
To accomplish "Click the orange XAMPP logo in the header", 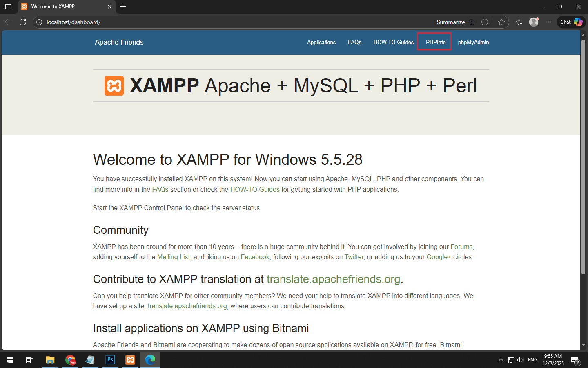I will click(114, 86).
